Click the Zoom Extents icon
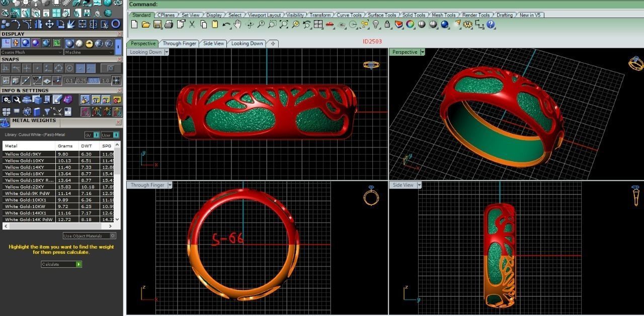Image resolution: width=644 pixels, height=316 pixels. tap(284, 24)
